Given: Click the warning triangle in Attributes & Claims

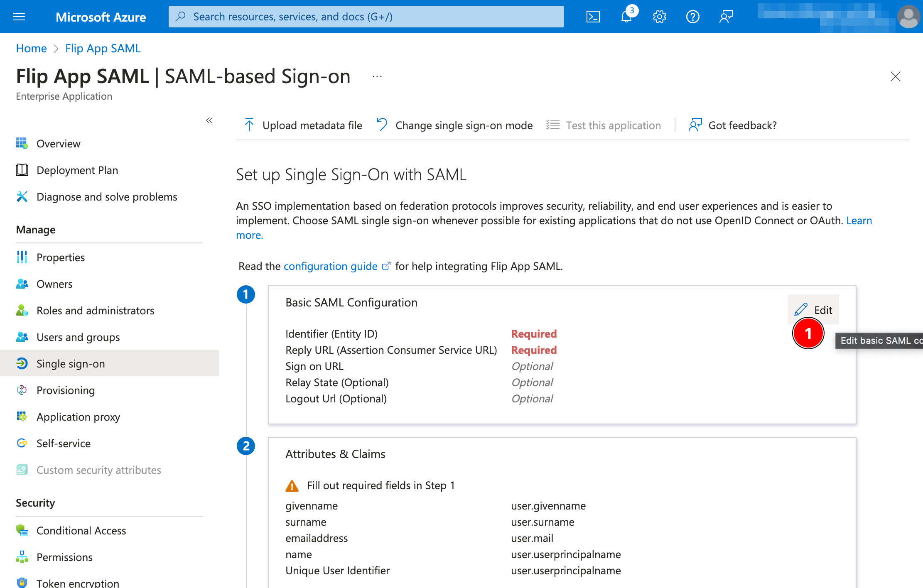Looking at the screenshot, I should point(292,485).
